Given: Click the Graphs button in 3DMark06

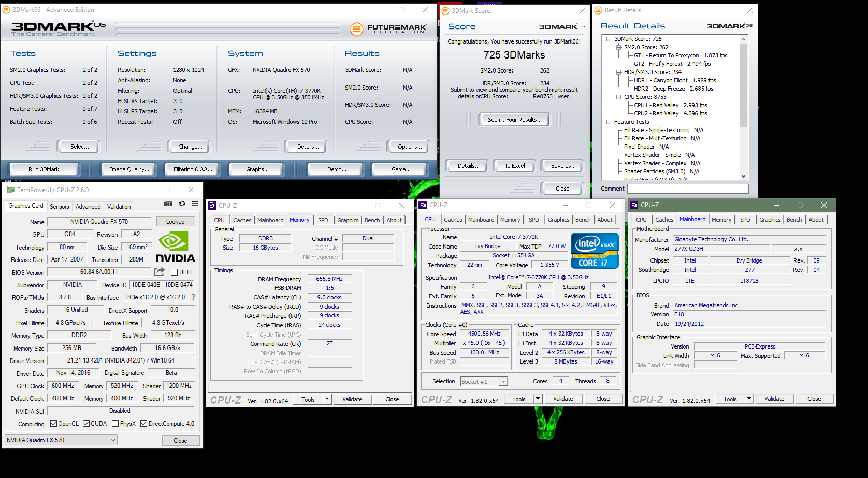Looking at the screenshot, I should [x=257, y=169].
